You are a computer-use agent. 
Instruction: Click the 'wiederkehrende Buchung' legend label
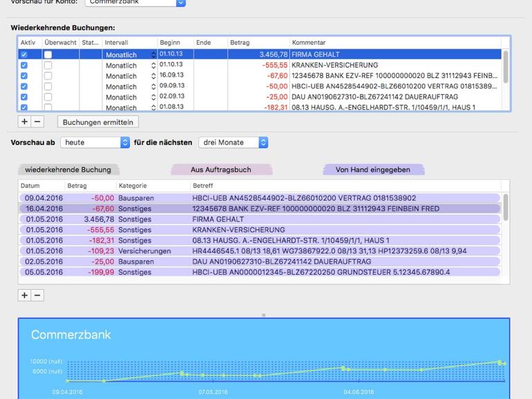point(68,169)
